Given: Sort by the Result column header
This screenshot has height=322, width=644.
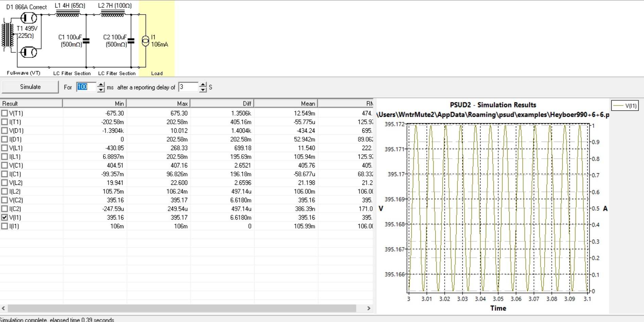Looking at the screenshot, I should click(x=31, y=103).
